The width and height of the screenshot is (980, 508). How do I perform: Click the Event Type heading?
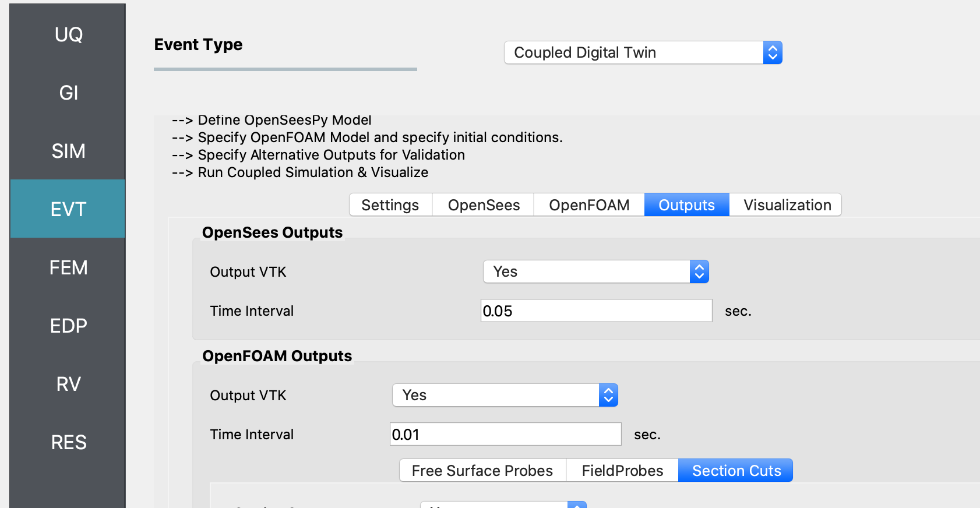click(x=198, y=45)
